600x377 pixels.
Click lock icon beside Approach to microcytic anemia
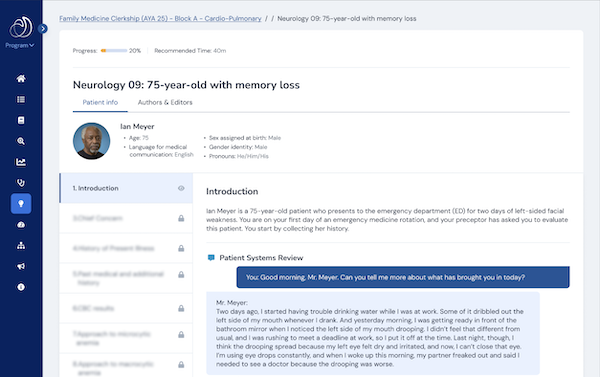(181, 335)
